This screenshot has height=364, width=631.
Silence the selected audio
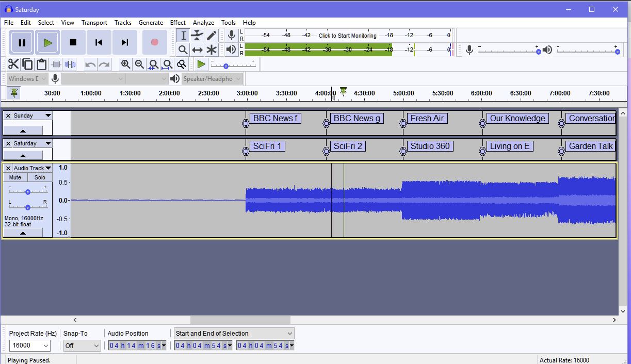[x=70, y=64]
